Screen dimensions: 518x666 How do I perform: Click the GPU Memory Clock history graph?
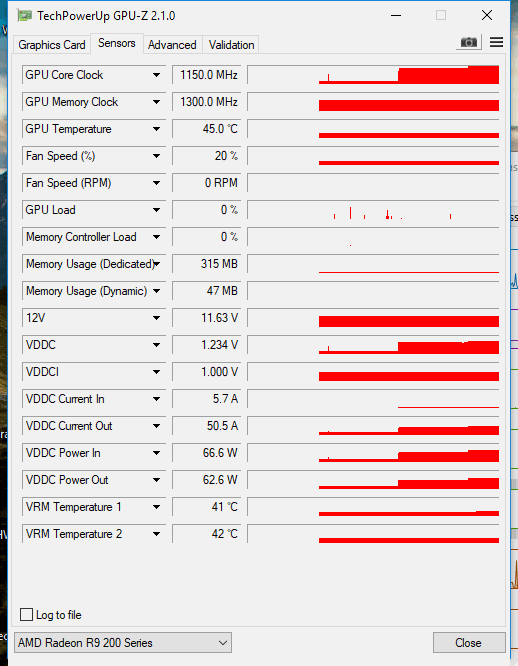373,102
